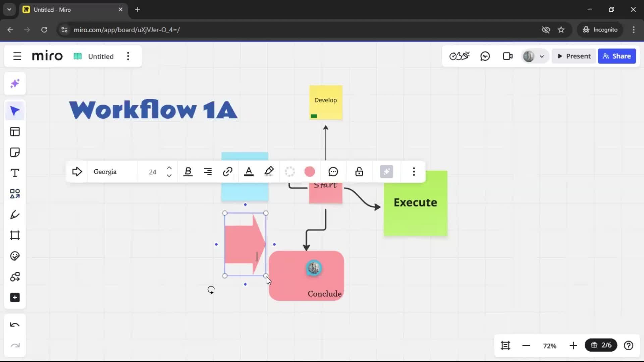Choose the Frame tool in sidebar
This screenshot has width=644, height=362.
tap(15, 235)
